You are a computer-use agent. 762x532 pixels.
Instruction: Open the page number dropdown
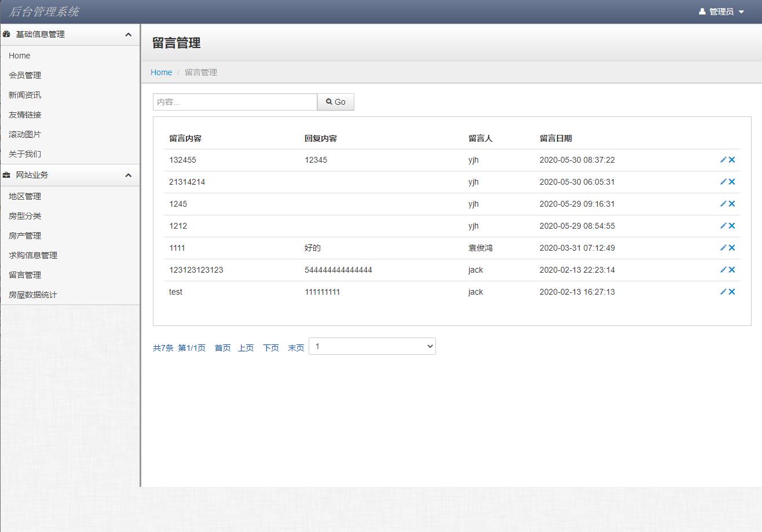tap(372, 346)
